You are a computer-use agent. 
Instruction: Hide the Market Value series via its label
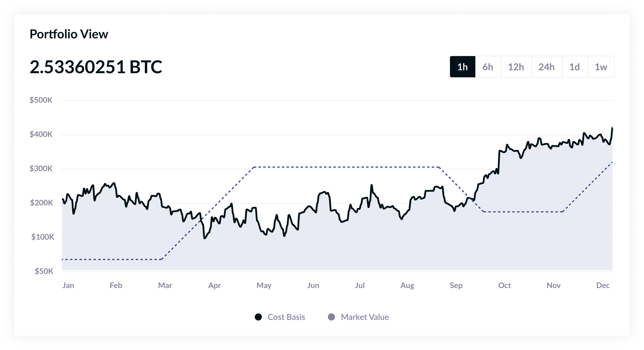point(365,317)
